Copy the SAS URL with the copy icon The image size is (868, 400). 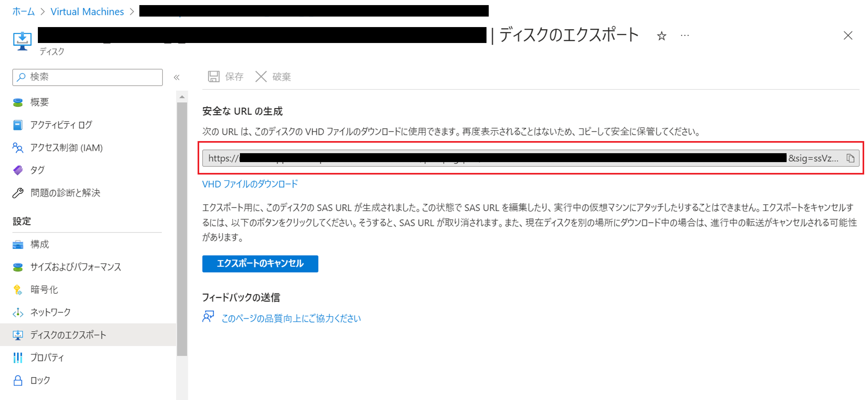(850, 158)
